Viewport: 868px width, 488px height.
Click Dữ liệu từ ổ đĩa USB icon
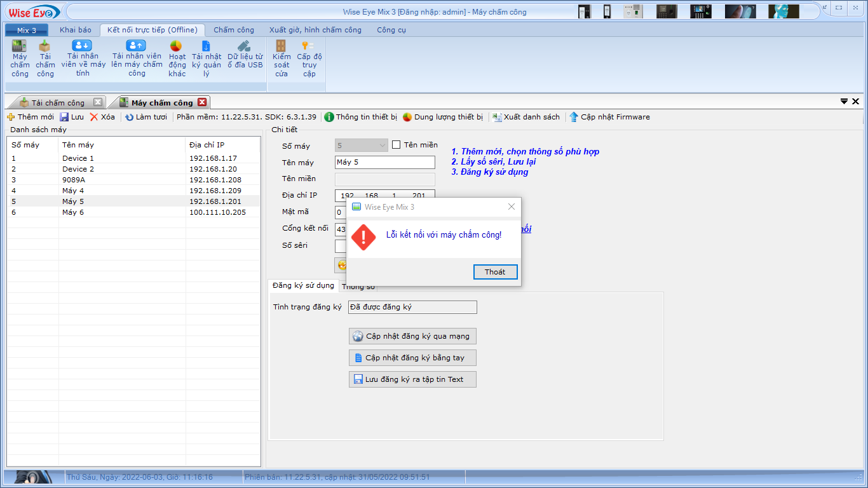tap(244, 46)
